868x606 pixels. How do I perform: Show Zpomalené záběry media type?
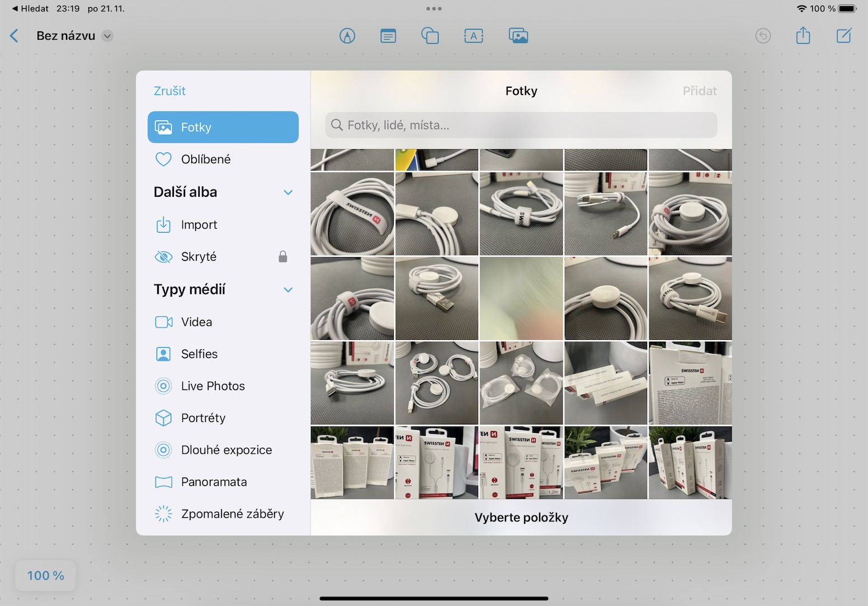[223, 514]
